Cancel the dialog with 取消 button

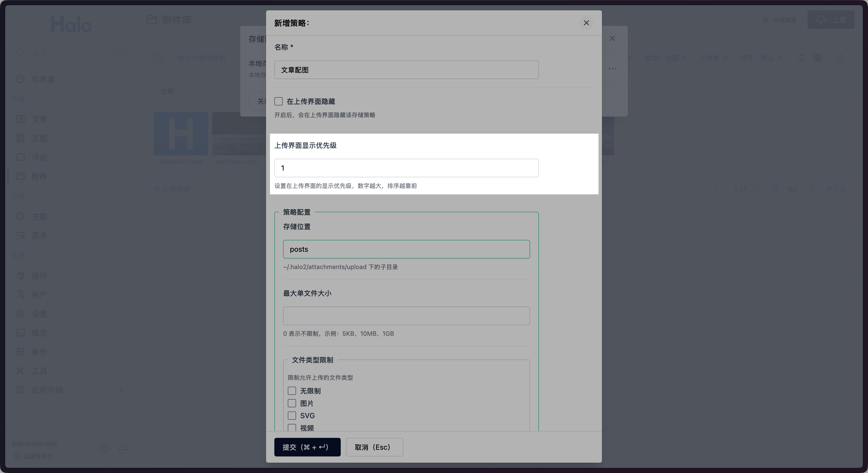point(374,447)
